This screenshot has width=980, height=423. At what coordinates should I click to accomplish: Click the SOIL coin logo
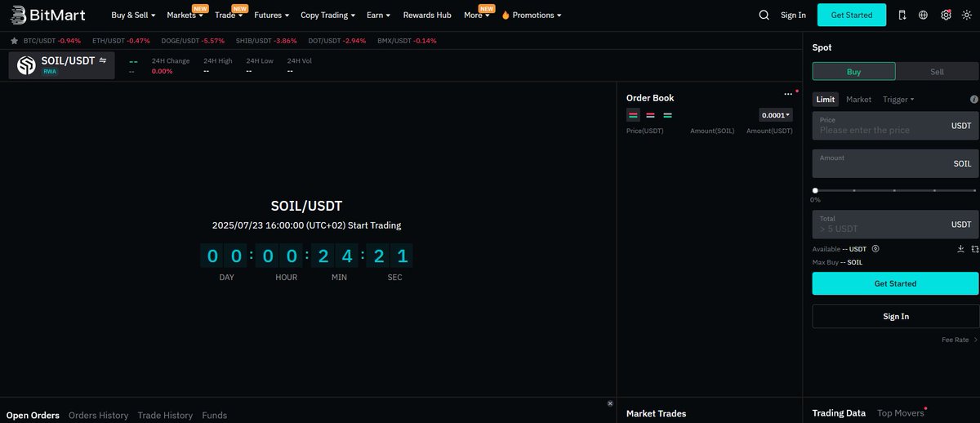point(27,65)
